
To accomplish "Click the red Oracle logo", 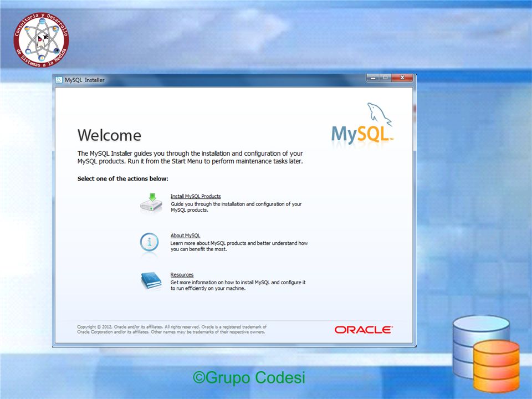I will (364, 330).
